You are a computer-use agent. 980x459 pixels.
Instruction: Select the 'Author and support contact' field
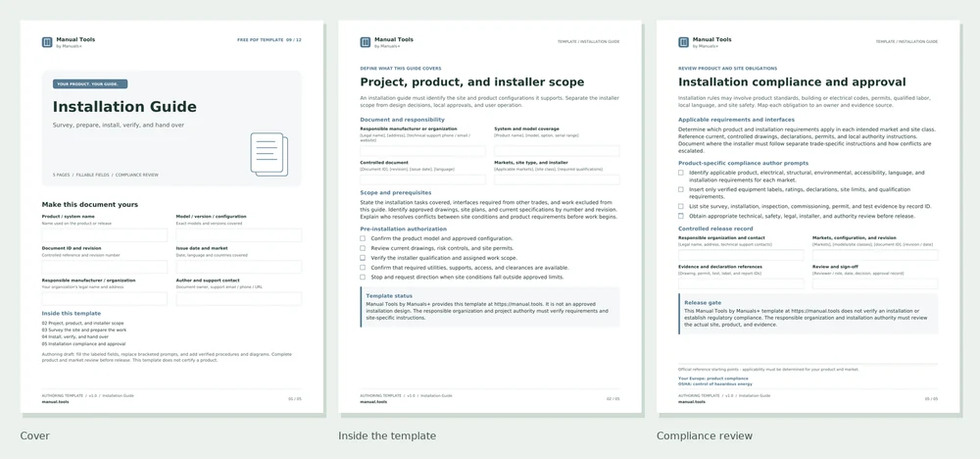239,299
